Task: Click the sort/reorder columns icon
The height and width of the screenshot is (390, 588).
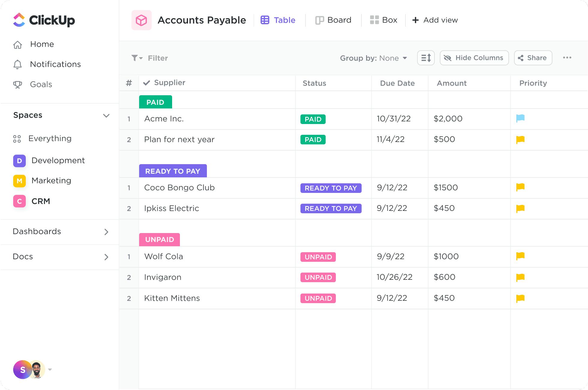Action: 426,58
